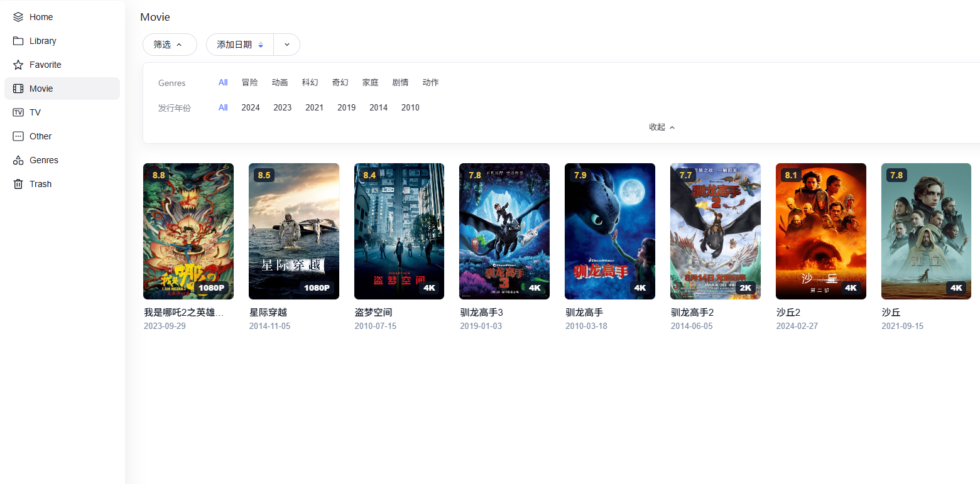Open the 驯龙高手 poster dated 2010-03-18
Screen dimensions: 980x484
point(610,231)
